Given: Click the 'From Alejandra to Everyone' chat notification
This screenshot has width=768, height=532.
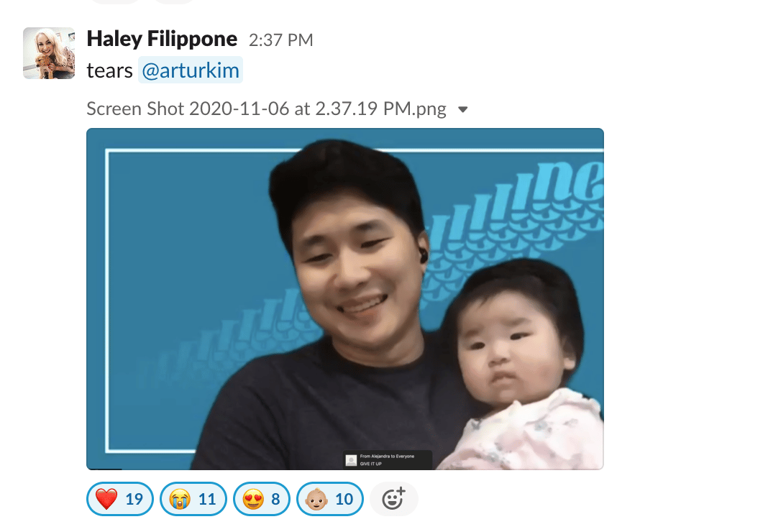Looking at the screenshot, I should point(388,459).
